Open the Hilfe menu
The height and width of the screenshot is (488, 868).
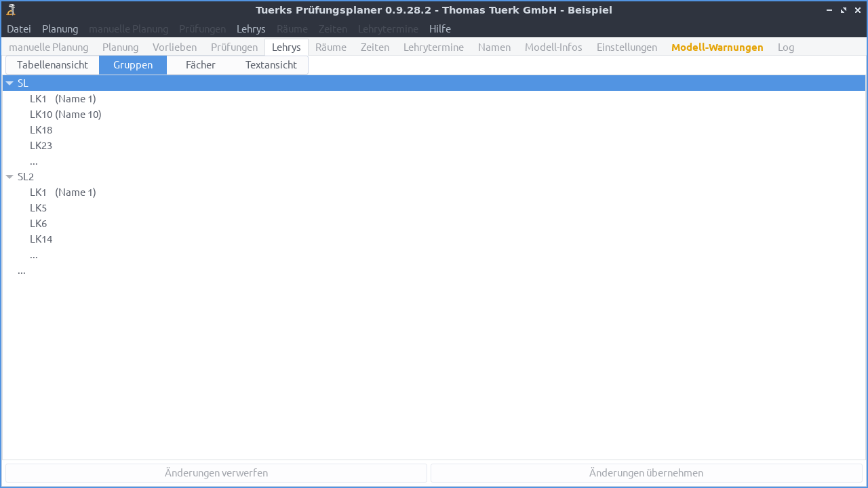(x=439, y=28)
